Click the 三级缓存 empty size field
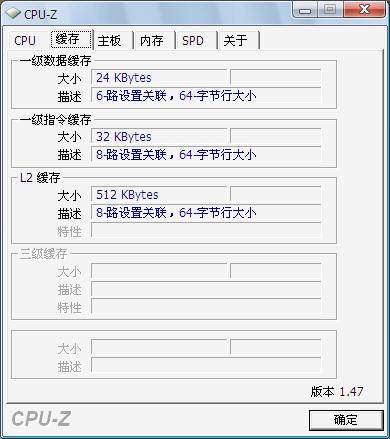 [159, 271]
